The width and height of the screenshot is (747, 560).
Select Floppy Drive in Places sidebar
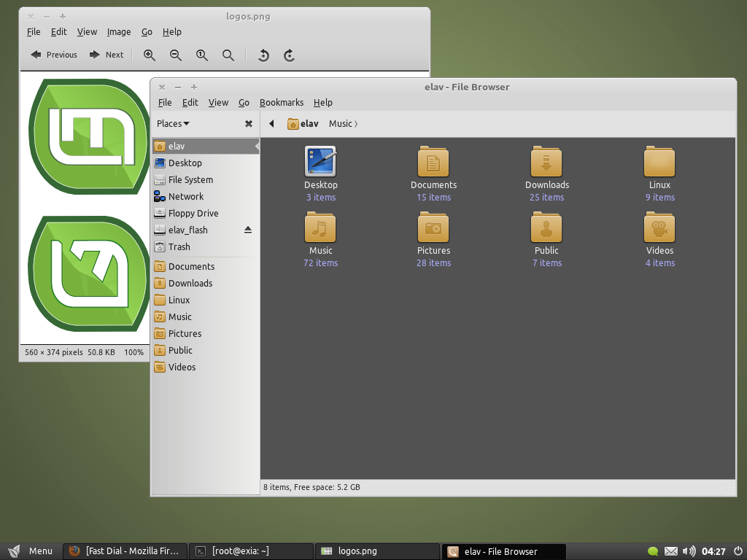(206, 214)
